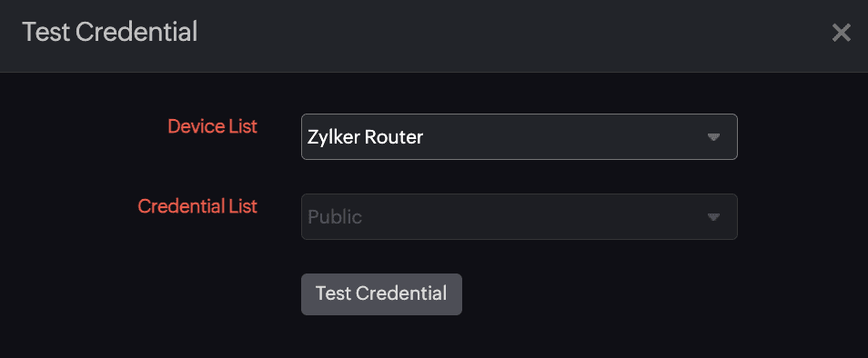The image size is (868, 358).
Task: Run the Test Credential button
Action: pyautogui.click(x=381, y=293)
